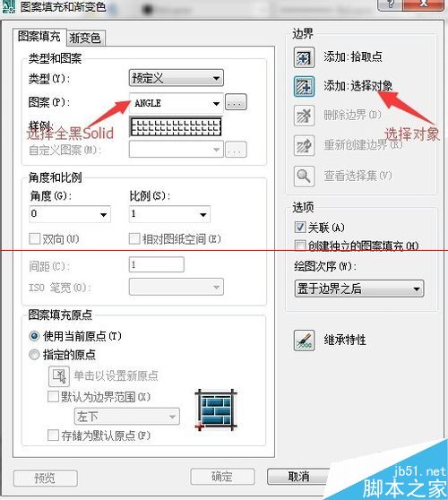The height and width of the screenshot is (500, 448).
Task: Click the Cancel (取消) button
Action: click(297, 477)
